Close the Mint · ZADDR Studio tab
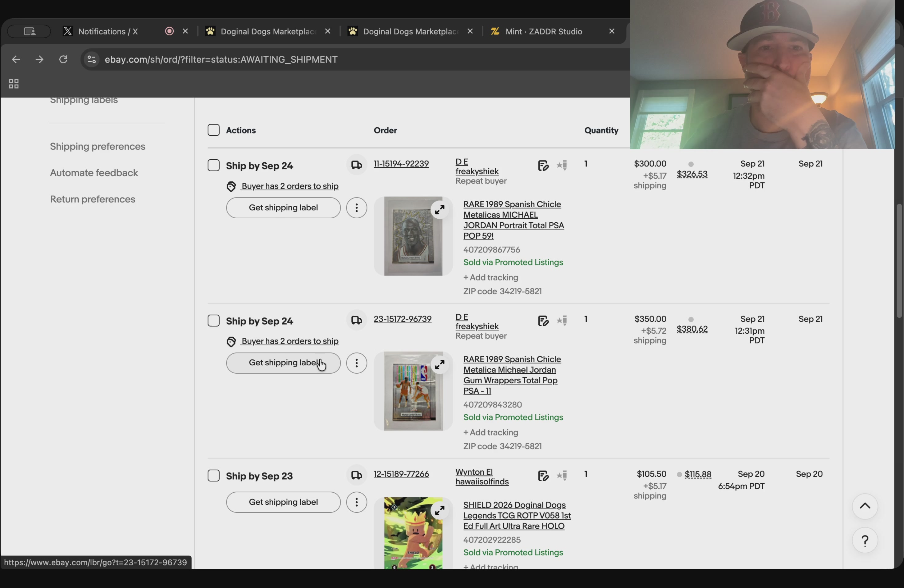 (612, 31)
